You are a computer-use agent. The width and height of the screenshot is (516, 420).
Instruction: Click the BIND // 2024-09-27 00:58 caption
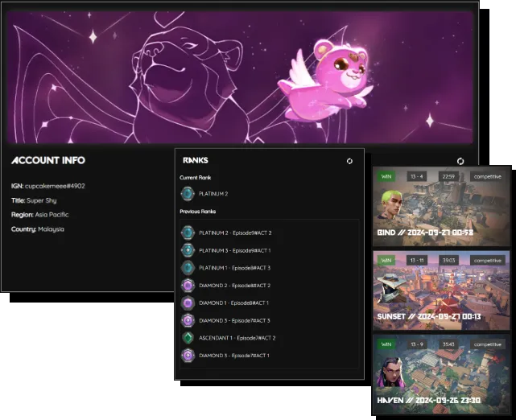click(x=425, y=233)
